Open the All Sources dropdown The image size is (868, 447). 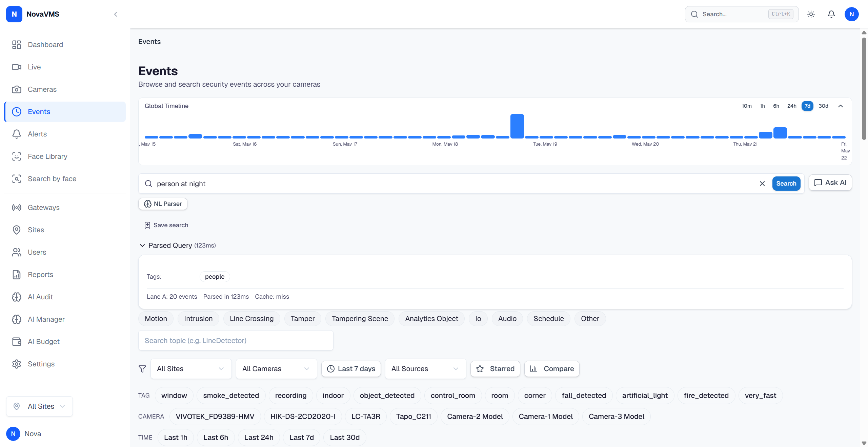(425, 369)
